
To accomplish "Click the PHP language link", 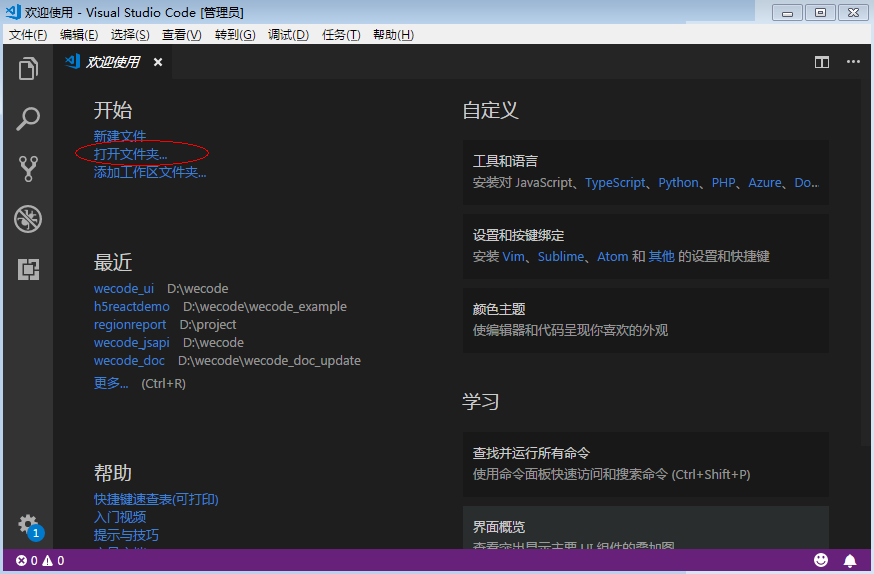I will (724, 183).
